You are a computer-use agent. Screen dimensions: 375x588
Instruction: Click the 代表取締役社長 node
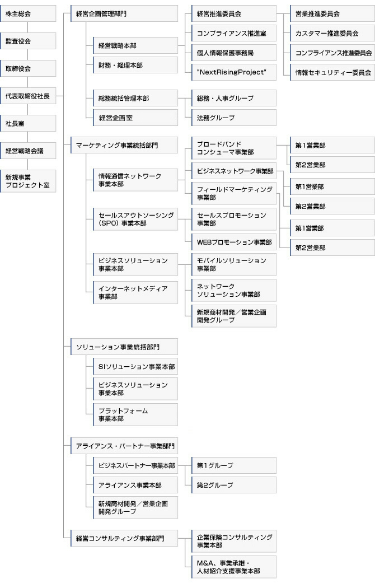(x=28, y=96)
